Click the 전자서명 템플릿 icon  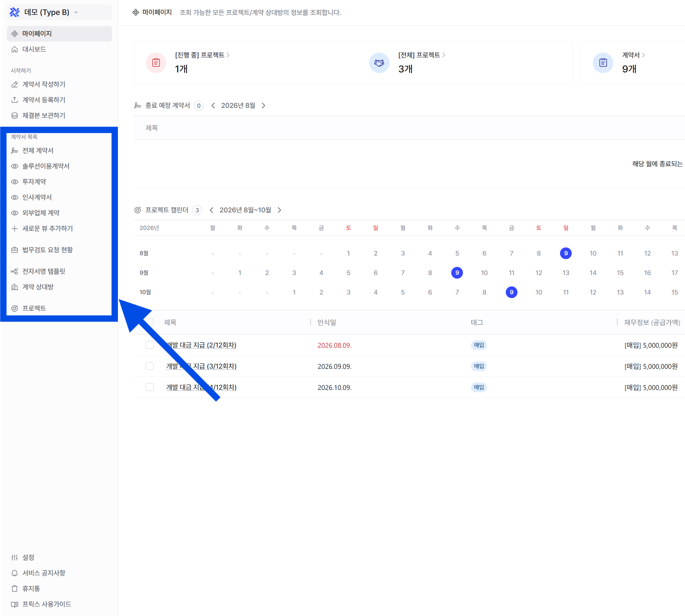(15, 271)
